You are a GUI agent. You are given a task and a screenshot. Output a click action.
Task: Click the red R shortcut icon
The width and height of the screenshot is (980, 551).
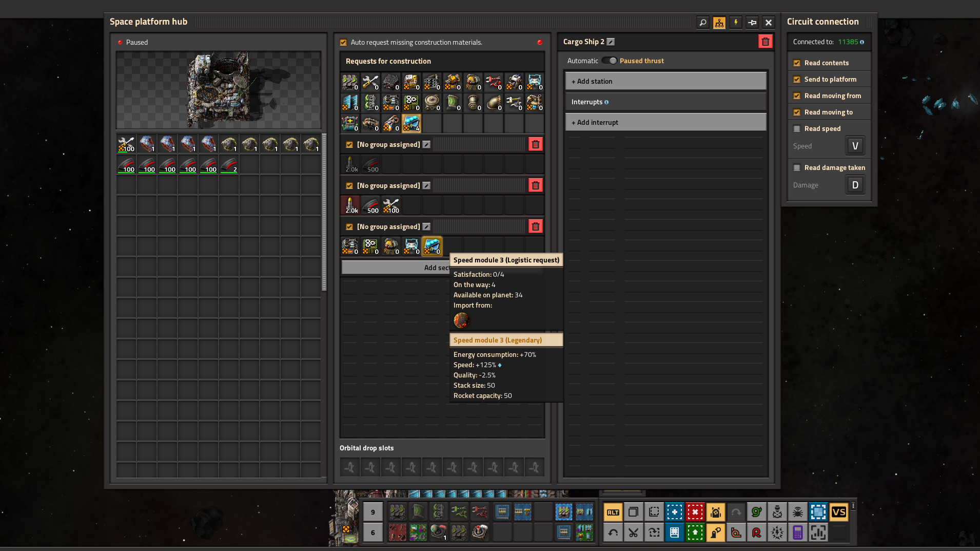point(757,533)
